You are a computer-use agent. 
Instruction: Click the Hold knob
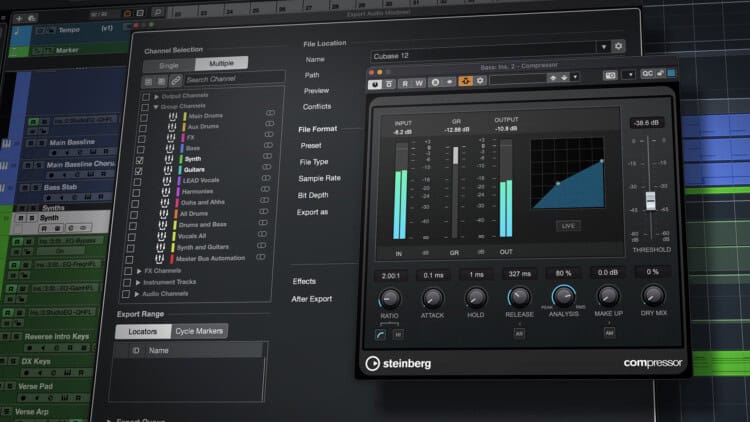point(475,298)
